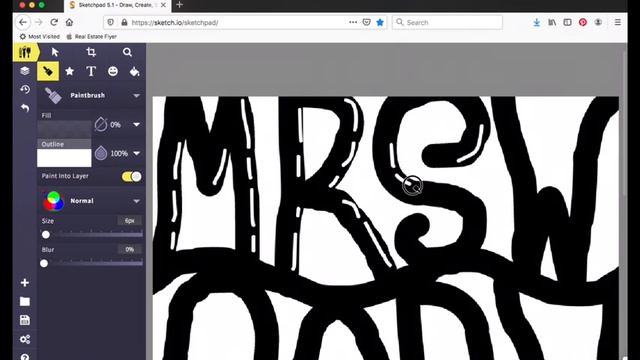
Task: Select the Text tool
Action: tap(91, 71)
